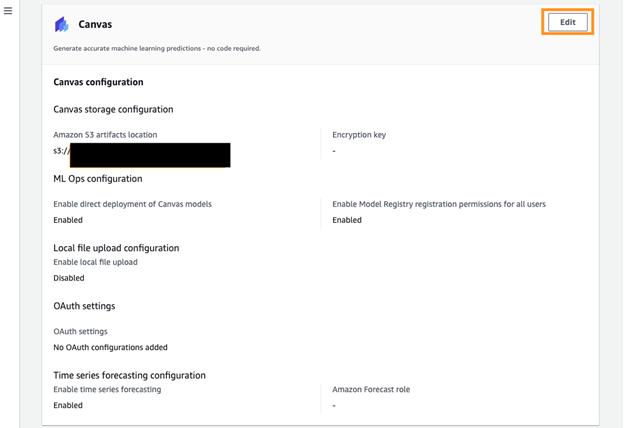Click the redacted S3 location value
Screen dimensions: 624x428
click(150, 155)
